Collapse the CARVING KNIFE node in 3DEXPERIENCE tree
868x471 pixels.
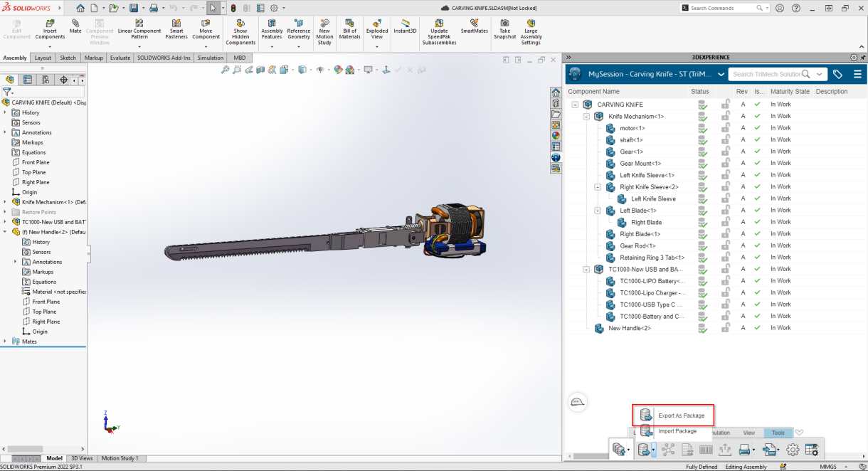point(575,105)
